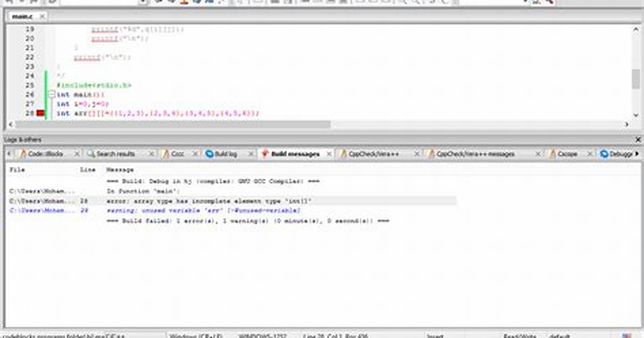
Task: Place cursor on the #include<stdio.h> line
Action: (x=94, y=86)
